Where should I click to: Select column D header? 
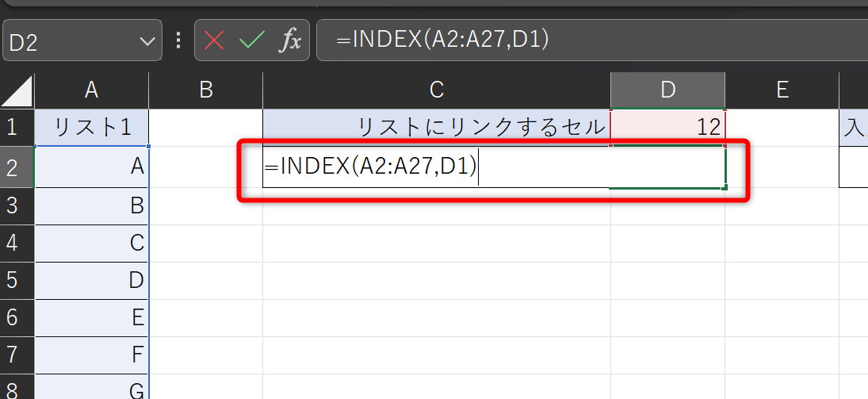pyautogui.click(x=667, y=90)
